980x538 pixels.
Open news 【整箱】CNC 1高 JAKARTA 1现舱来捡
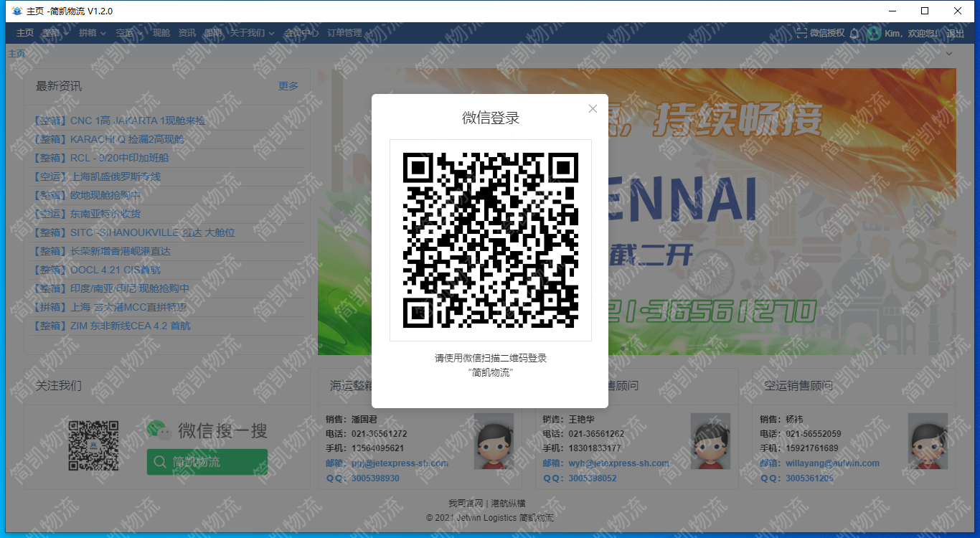[119, 121]
